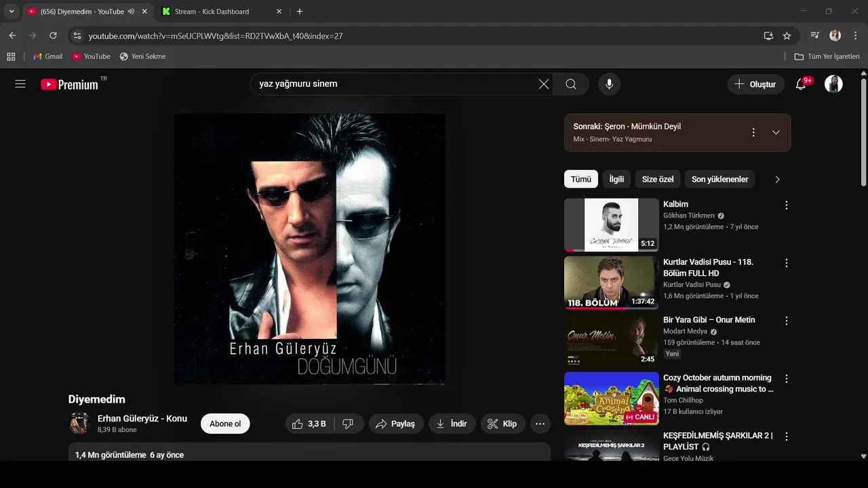
Task: Open Gmail bookmark
Action: click(x=47, y=56)
